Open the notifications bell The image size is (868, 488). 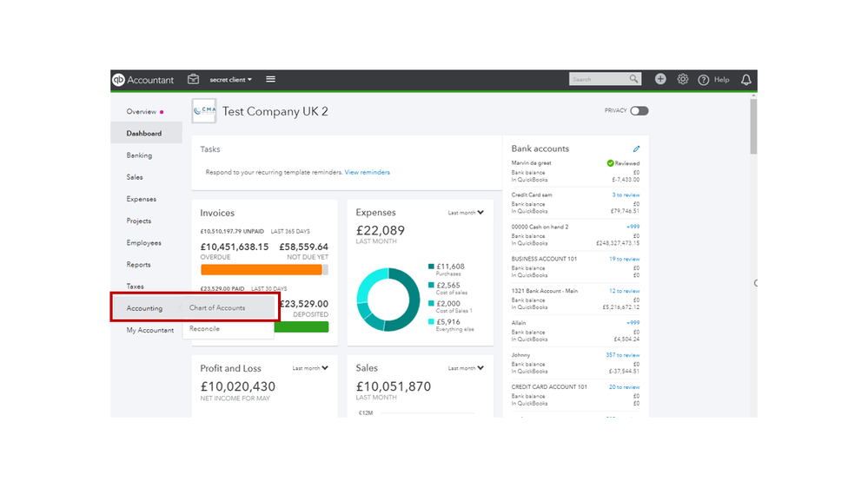point(746,80)
